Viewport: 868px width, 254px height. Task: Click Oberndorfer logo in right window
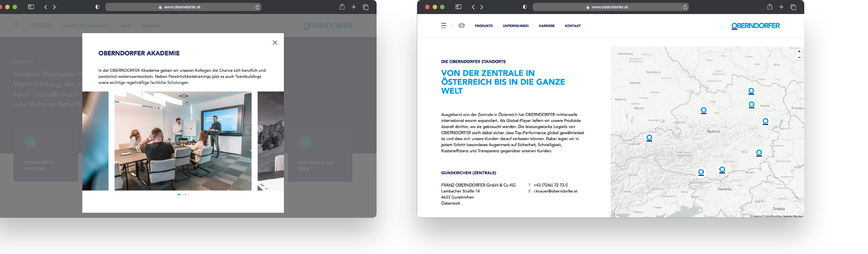(755, 26)
